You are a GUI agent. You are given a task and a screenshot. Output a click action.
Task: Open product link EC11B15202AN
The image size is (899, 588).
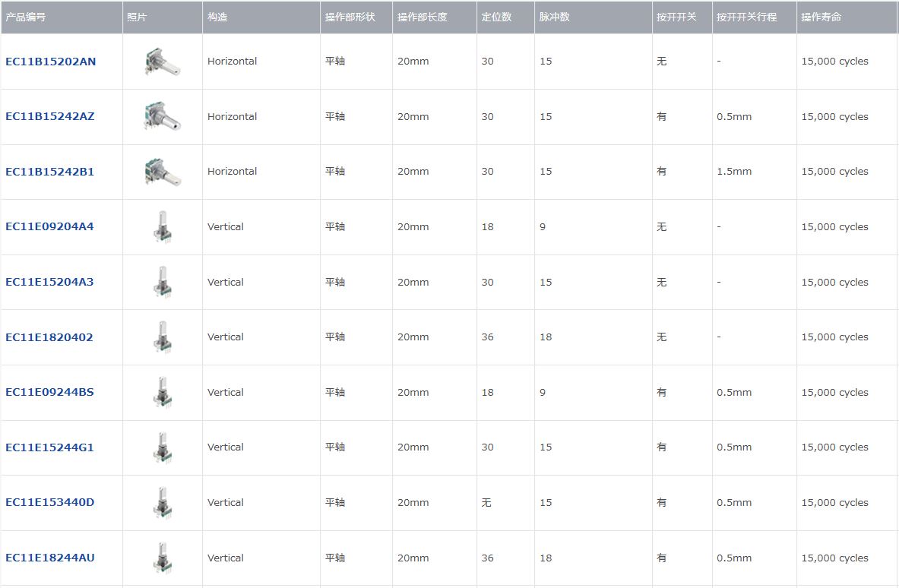click(50, 62)
